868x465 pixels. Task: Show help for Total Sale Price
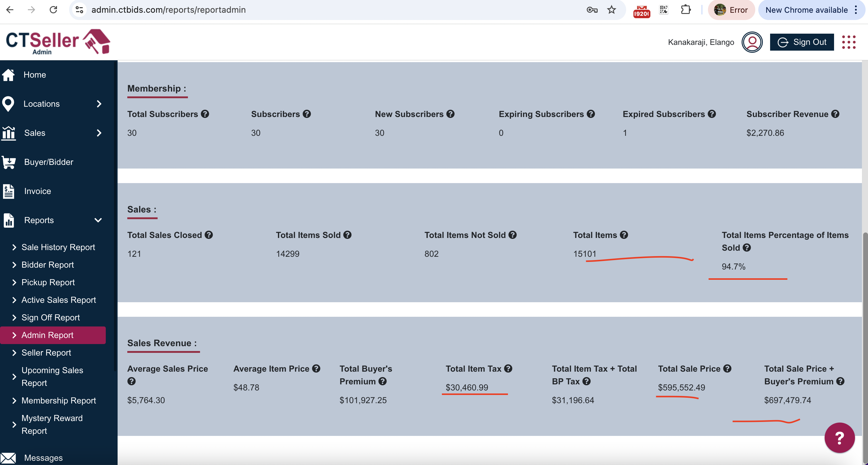[x=727, y=368]
